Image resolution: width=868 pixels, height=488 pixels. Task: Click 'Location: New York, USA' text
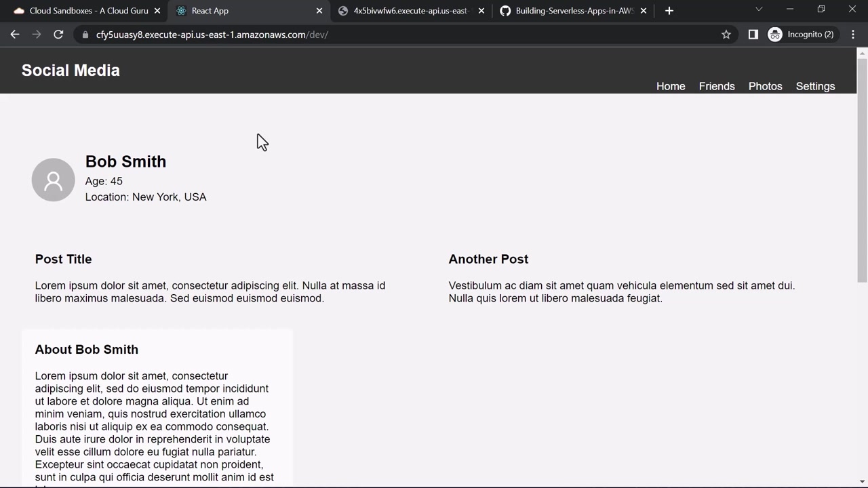(x=146, y=197)
